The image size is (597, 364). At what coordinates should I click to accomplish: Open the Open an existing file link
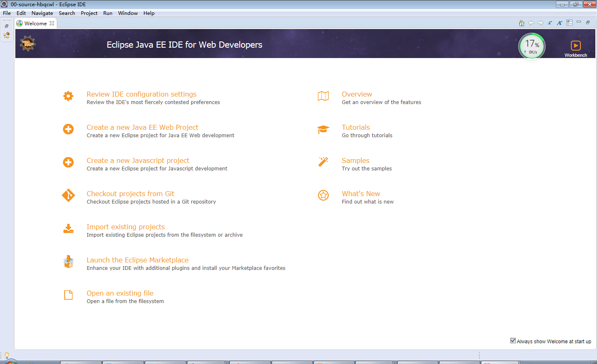coord(120,293)
